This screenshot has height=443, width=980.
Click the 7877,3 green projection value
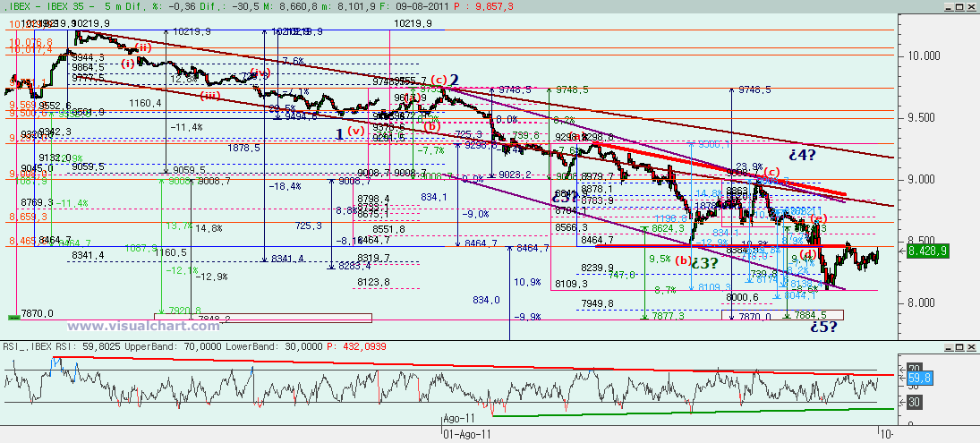[x=668, y=317]
